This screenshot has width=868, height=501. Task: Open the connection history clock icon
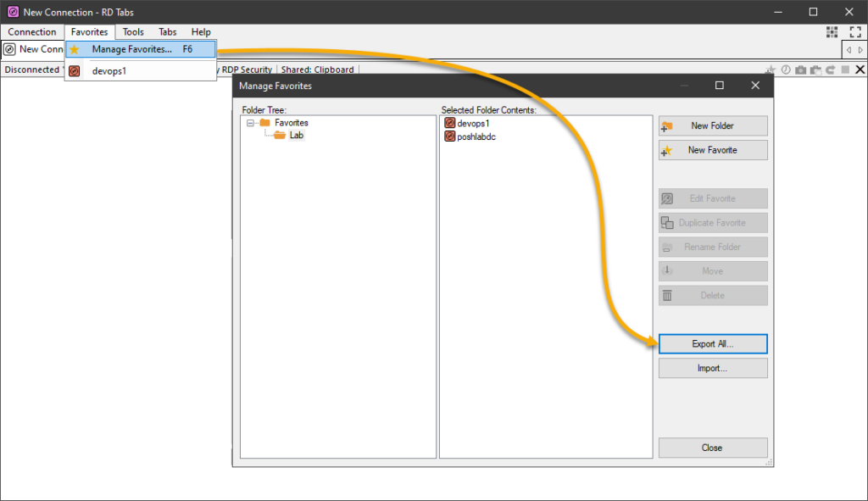click(x=786, y=70)
